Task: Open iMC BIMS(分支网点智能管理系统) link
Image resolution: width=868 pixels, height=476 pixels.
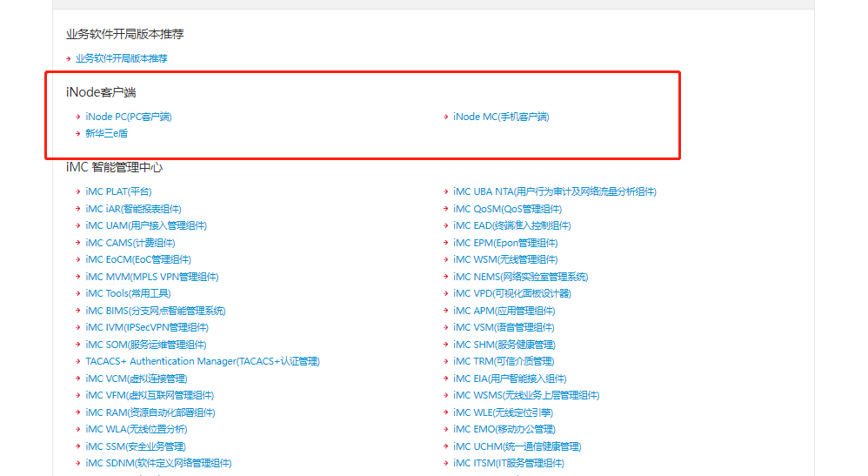Action: coord(156,311)
